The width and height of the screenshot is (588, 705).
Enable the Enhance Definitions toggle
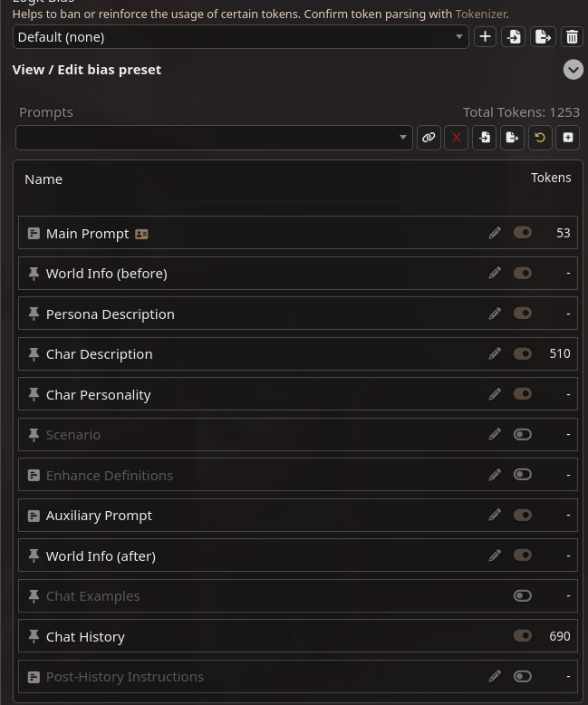[x=523, y=475]
